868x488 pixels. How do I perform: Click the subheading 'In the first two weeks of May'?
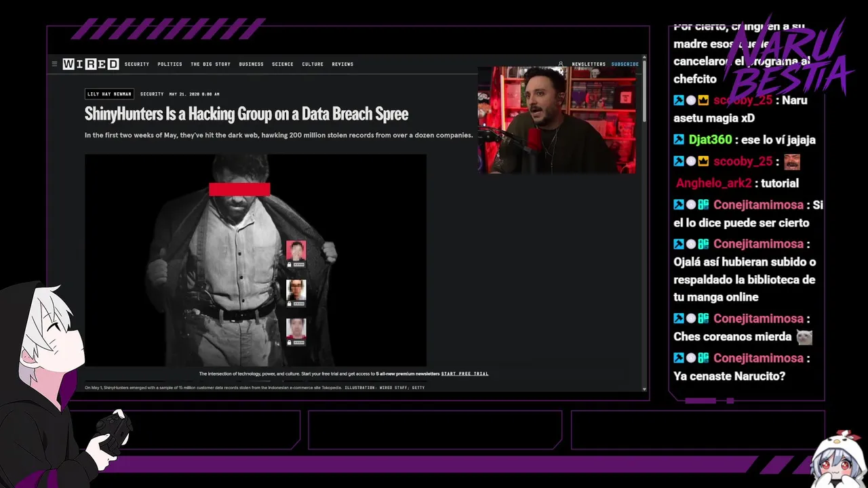click(x=279, y=136)
